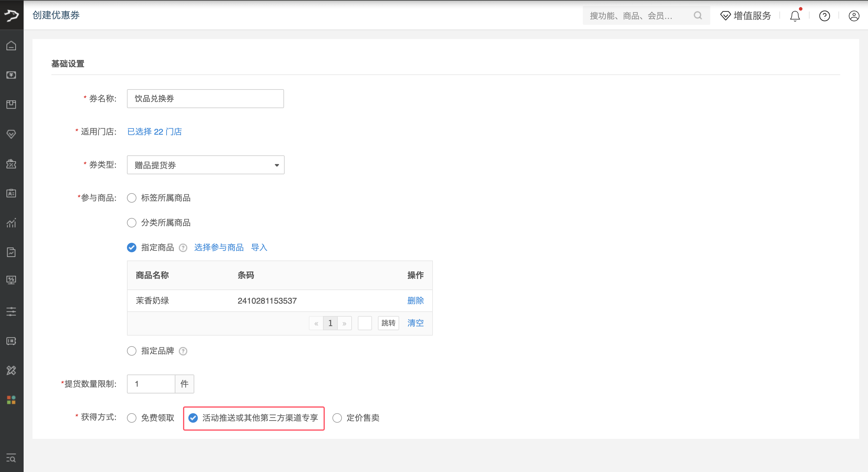The width and height of the screenshot is (868, 472).
Task: Open the 券类型 dropdown showing 赠品提货券
Action: [205, 165]
